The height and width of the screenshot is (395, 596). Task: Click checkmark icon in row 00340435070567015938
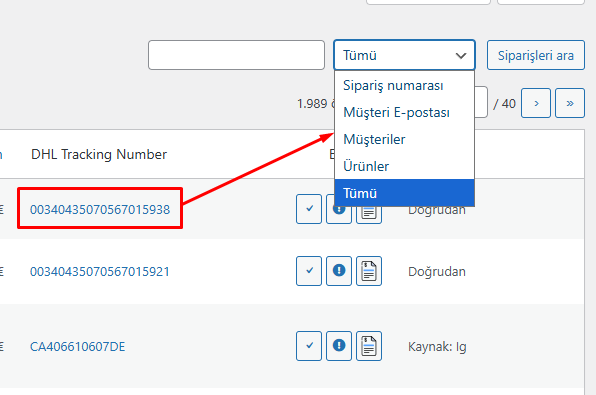pyautogui.click(x=309, y=209)
